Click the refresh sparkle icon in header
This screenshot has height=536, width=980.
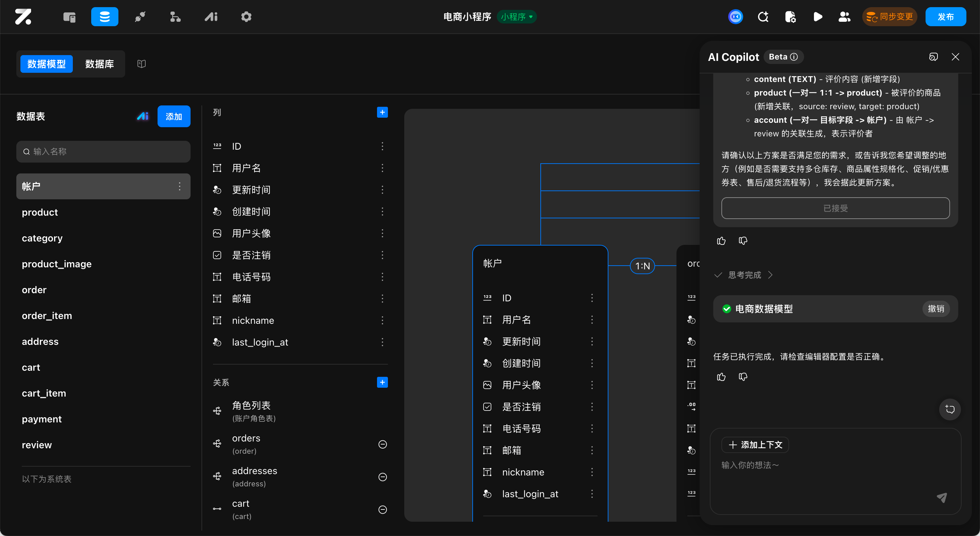point(763,17)
